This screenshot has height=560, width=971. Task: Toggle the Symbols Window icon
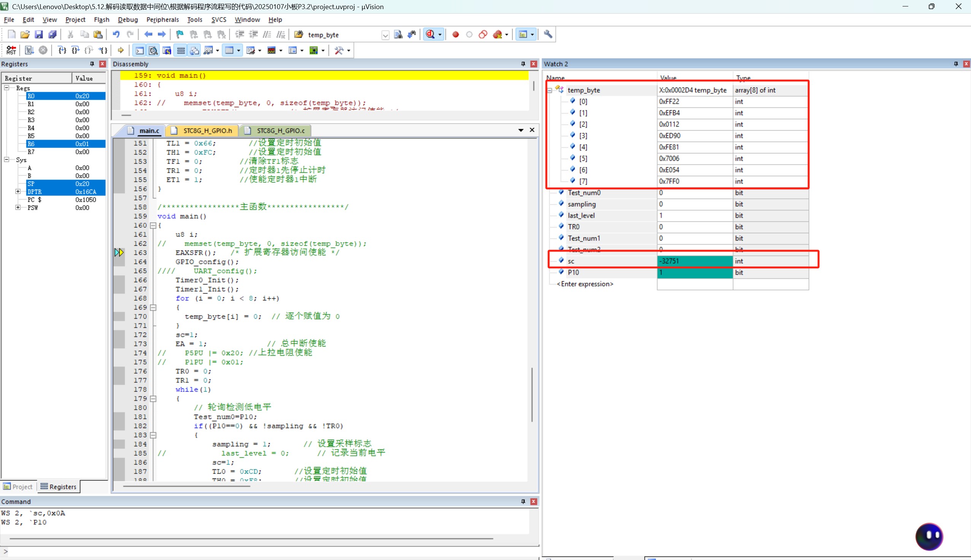pos(167,51)
